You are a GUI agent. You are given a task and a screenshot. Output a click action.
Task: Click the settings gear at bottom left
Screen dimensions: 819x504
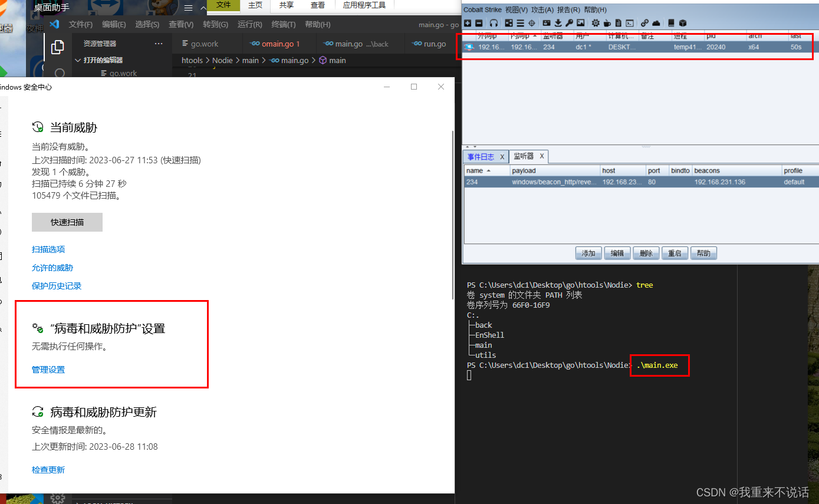[x=57, y=498]
